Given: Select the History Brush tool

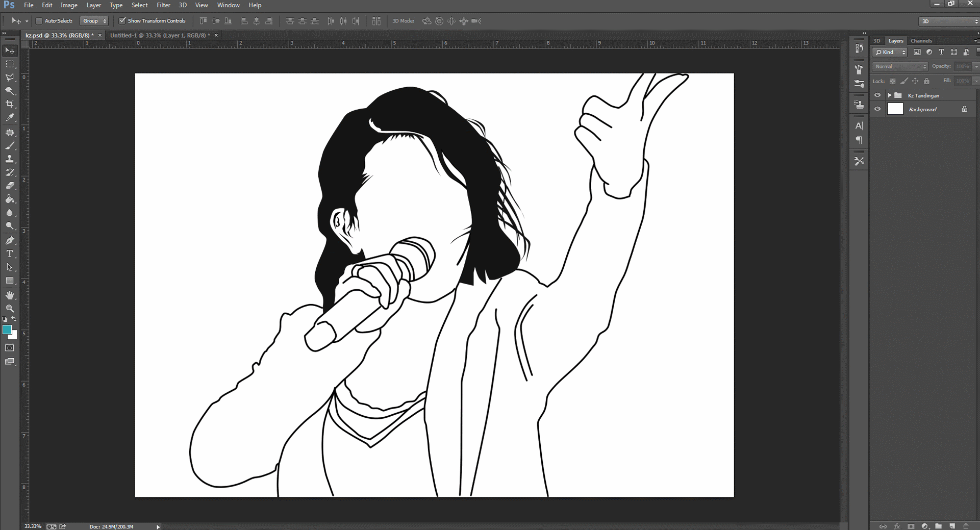Looking at the screenshot, I should (10, 172).
